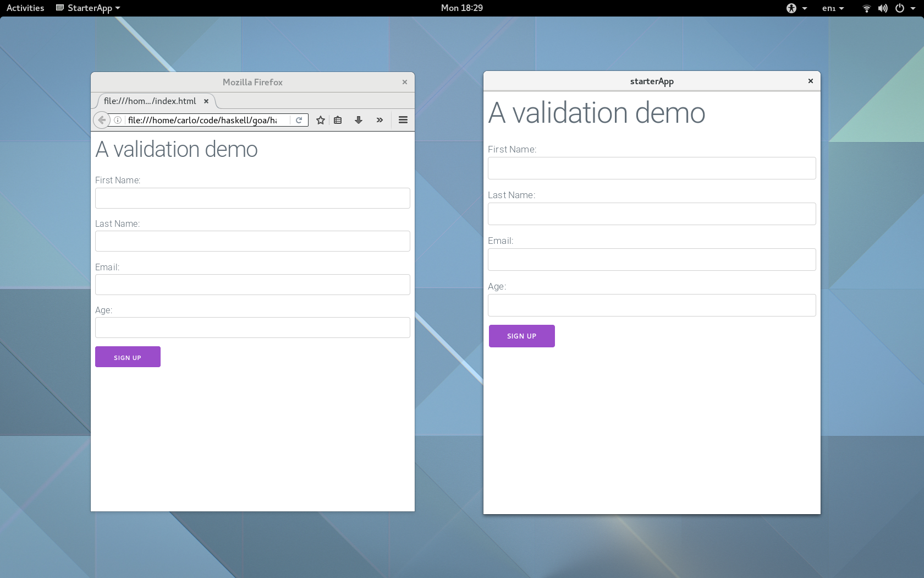
Task: Open the accessibility menu in top bar
Action: 796,8
